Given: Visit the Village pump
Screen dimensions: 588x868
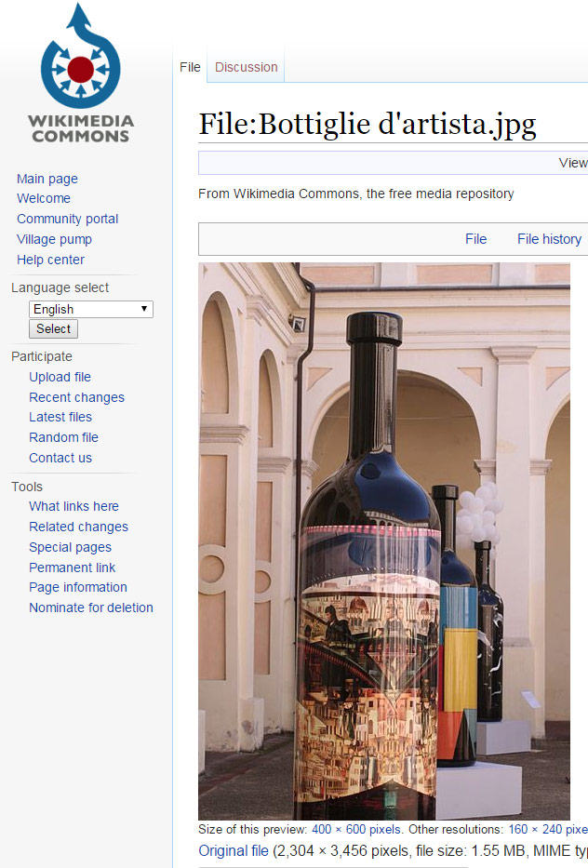Looking at the screenshot, I should point(54,239).
